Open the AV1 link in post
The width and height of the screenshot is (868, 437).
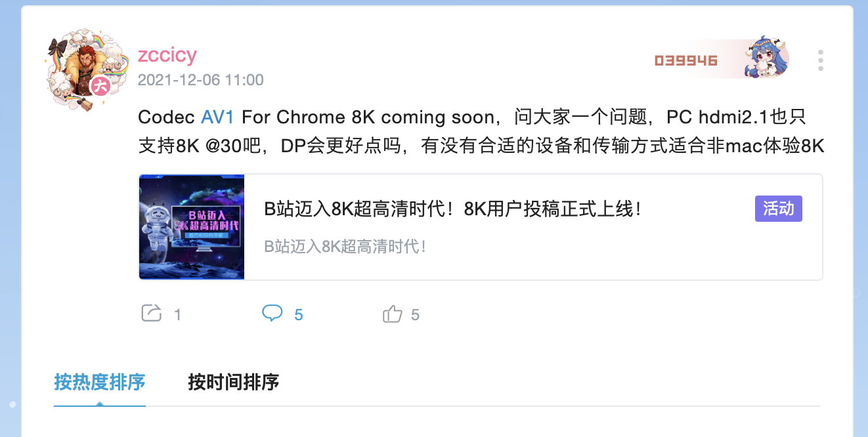point(217,117)
